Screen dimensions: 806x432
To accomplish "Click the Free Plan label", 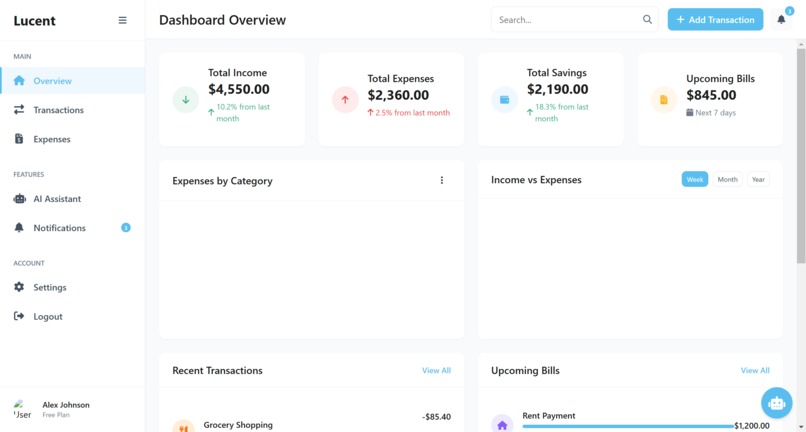I will point(56,415).
